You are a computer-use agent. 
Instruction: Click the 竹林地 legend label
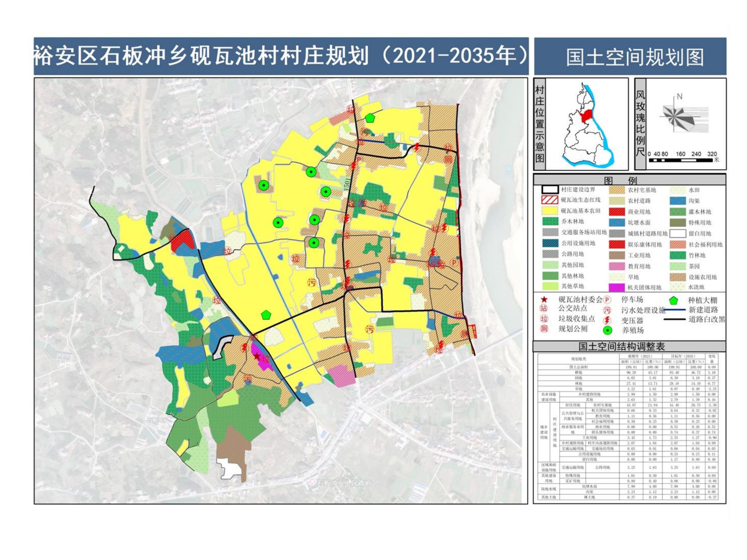tap(698, 255)
